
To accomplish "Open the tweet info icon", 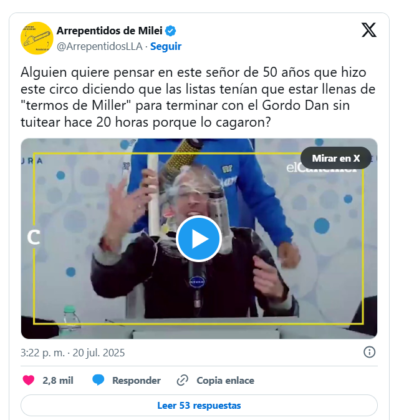I will [369, 352].
